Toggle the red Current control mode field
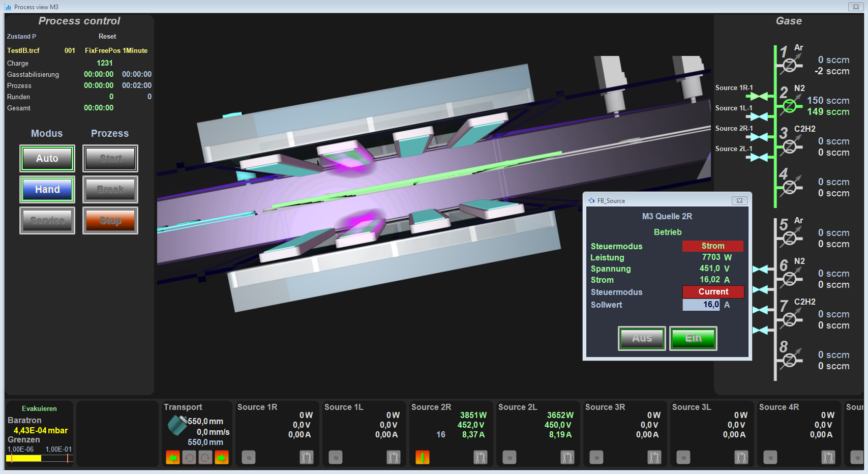This screenshot has width=868, height=474. [713, 292]
